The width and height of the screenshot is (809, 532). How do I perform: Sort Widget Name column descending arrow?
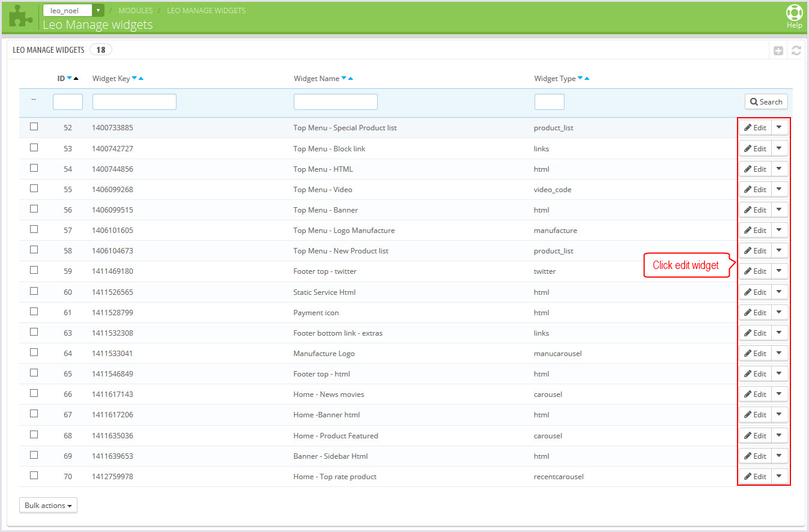click(x=344, y=79)
